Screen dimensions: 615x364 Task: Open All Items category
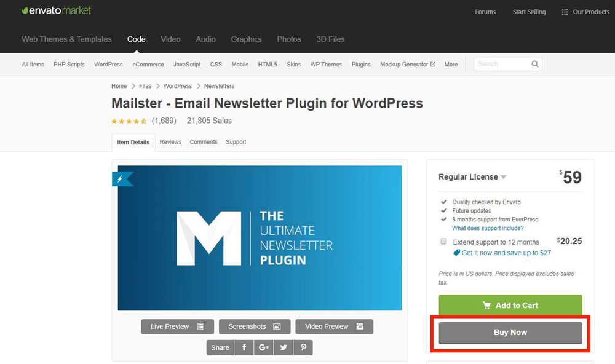coord(33,65)
